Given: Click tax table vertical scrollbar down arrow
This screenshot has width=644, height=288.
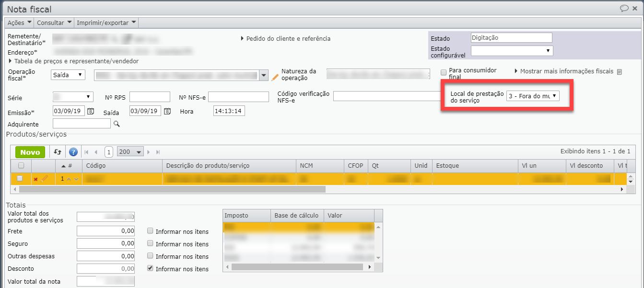Looking at the screenshot, I should coord(378,258).
